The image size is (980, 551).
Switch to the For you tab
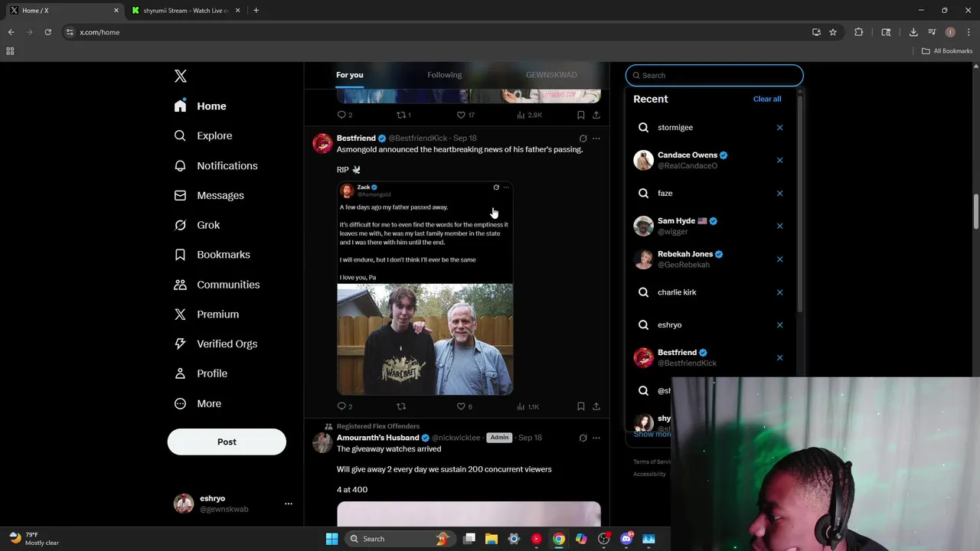(350, 75)
